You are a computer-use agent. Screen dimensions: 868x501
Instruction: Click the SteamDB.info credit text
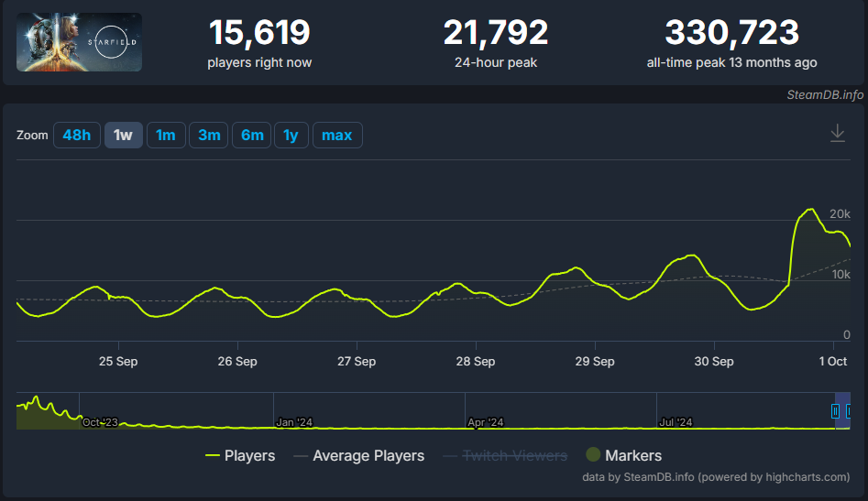point(825,95)
